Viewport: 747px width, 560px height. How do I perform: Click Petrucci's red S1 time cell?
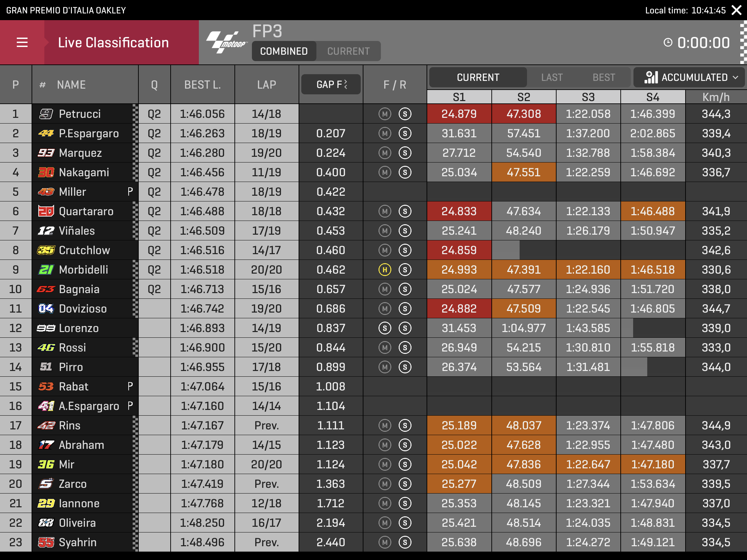[x=459, y=114]
